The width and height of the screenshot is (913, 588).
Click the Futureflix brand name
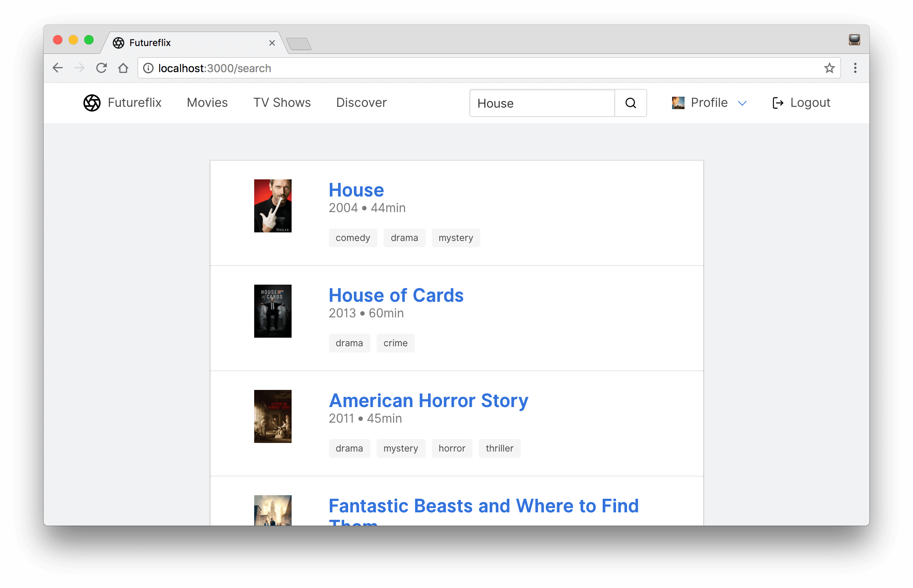coord(134,103)
